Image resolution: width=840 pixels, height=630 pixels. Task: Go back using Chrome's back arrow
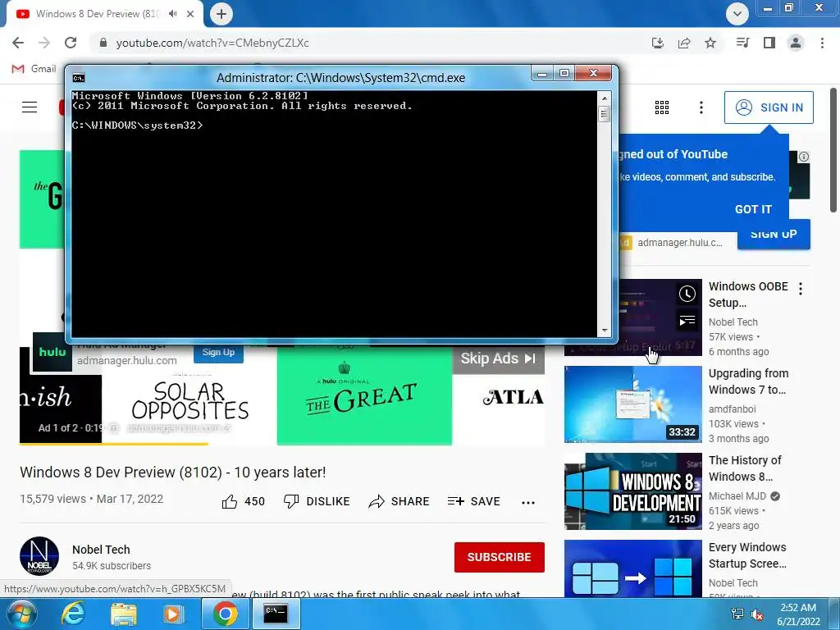[x=18, y=43]
